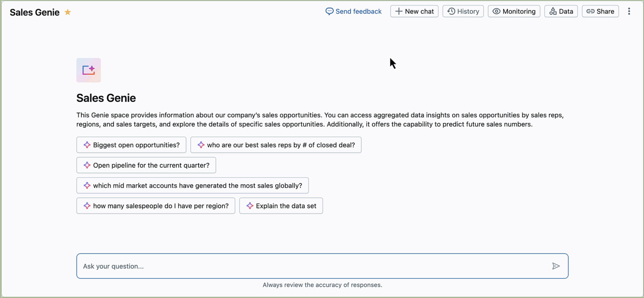Click the sparkle icon beside Explain the data set
The width and height of the screenshot is (644, 298).
click(x=250, y=206)
